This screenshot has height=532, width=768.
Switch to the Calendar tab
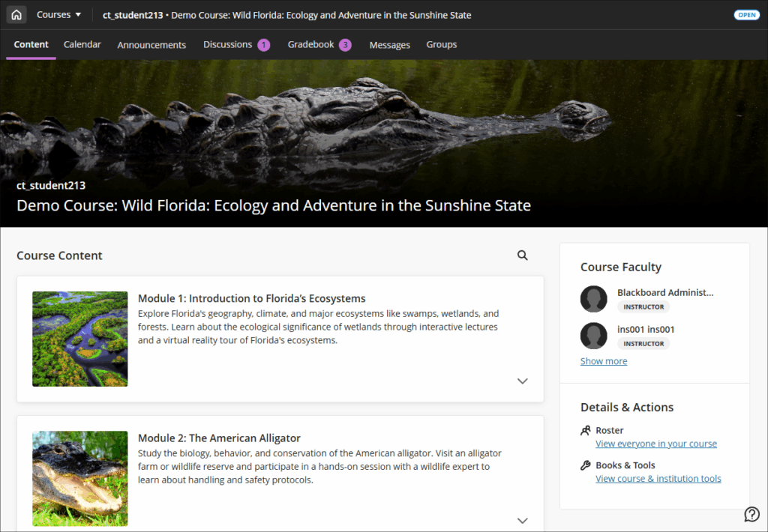pyautogui.click(x=82, y=45)
